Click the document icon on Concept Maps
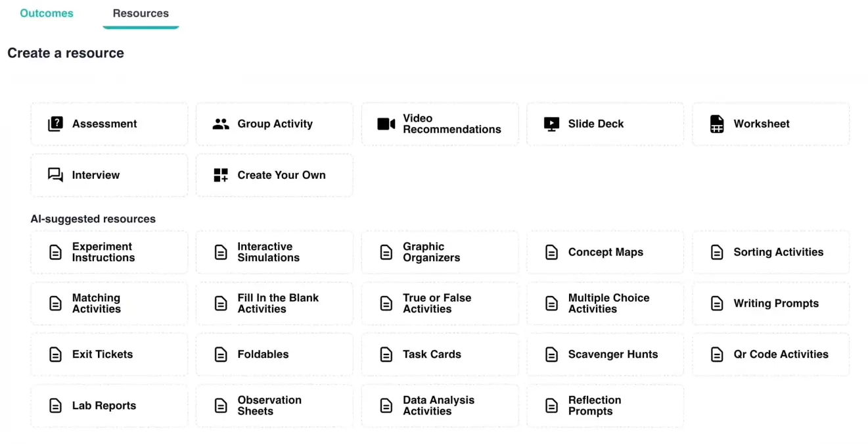The image size is (868, 444). [x=551, y=252]
